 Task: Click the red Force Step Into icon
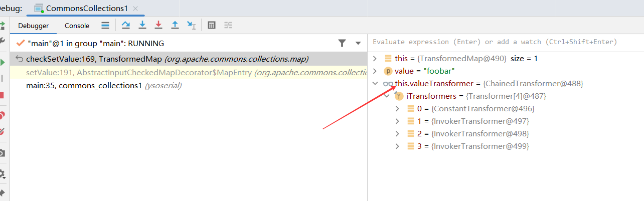(158, 25)
